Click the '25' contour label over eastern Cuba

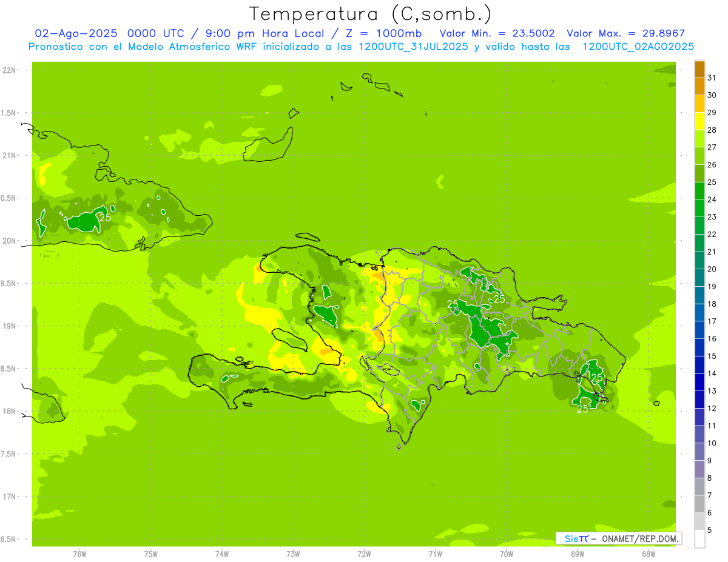click(x=105, y=217)
